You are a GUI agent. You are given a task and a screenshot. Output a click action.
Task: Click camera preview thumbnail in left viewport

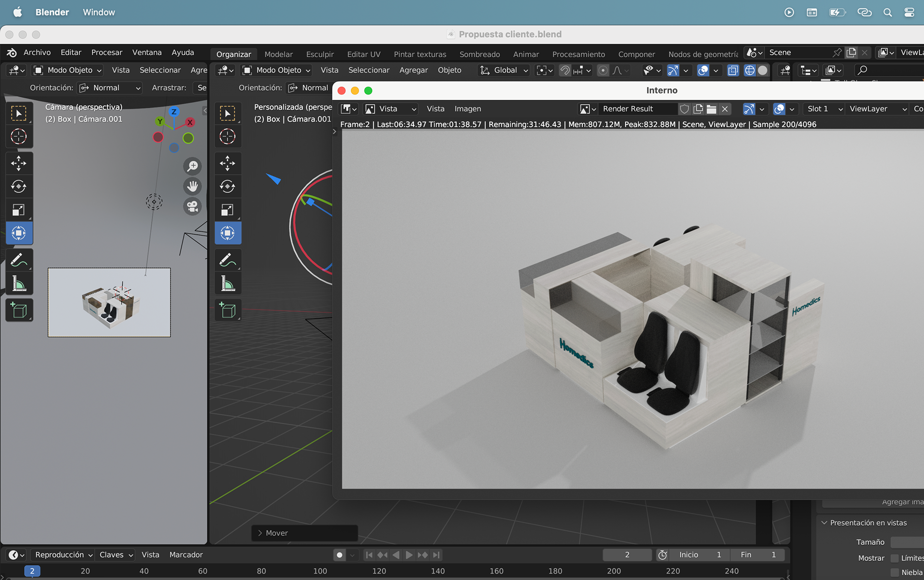pyautogui.click(x=109, y=303)
